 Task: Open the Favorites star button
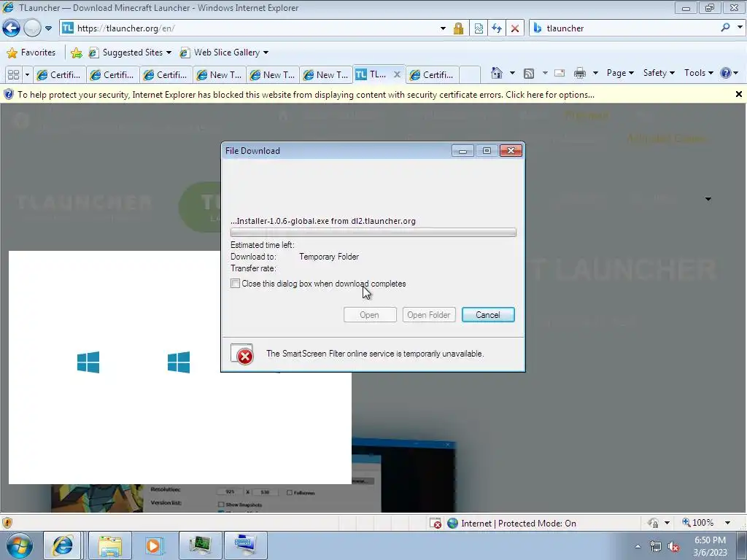[x=31, y=52]
